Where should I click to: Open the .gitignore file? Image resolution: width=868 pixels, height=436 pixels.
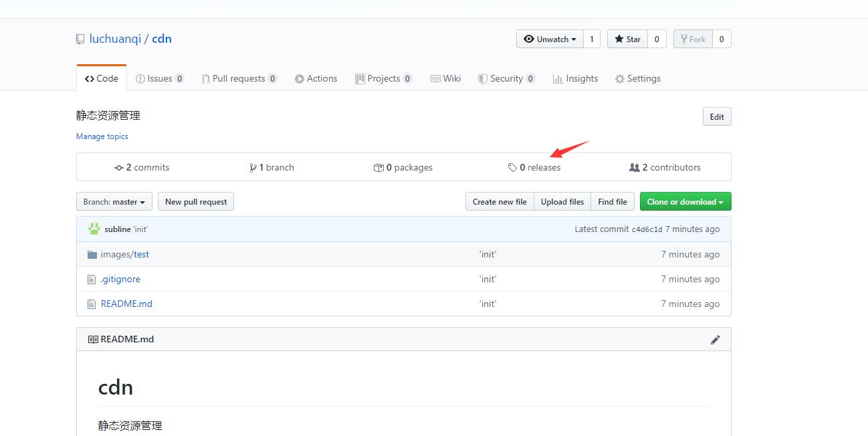click(120, 279)
